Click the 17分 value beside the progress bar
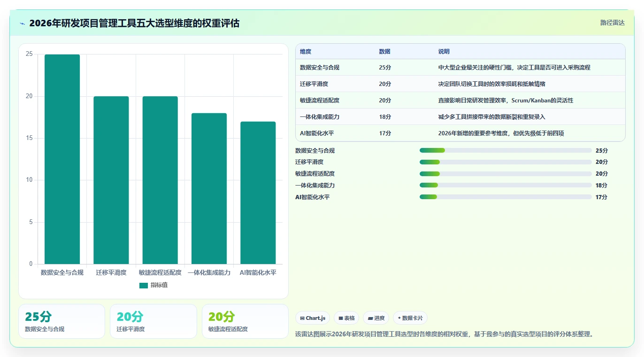 tap(601, 197)
